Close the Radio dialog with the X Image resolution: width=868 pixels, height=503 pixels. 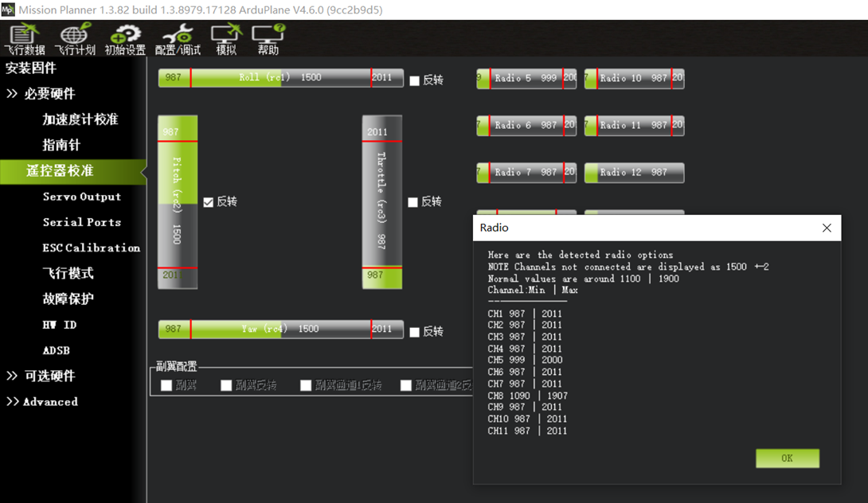(826, 228)
